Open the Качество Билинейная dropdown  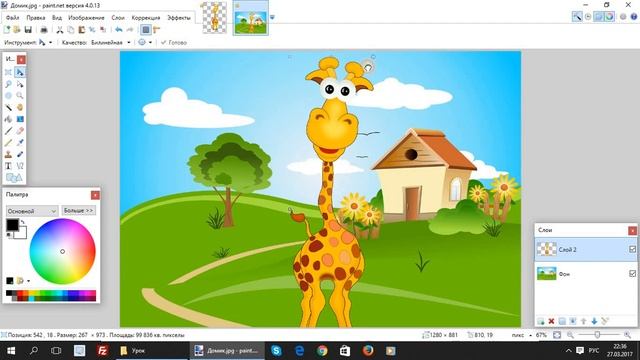point(129,42)
